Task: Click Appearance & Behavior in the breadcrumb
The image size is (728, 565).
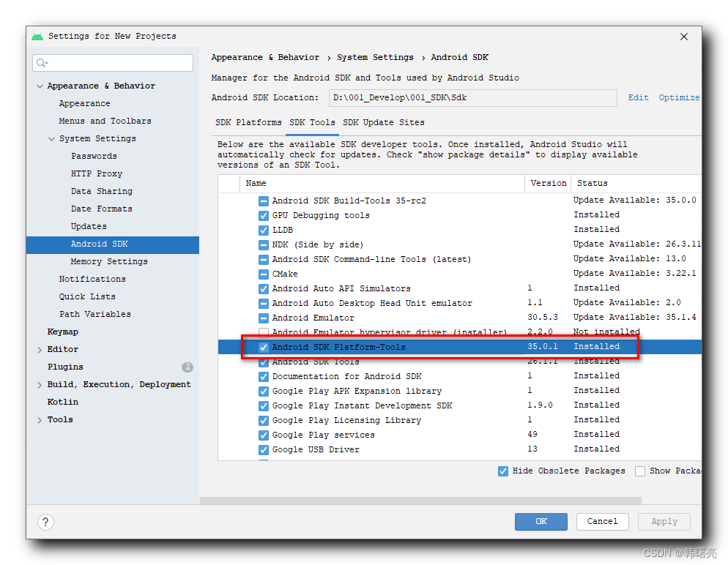Action: coord(265,57)
